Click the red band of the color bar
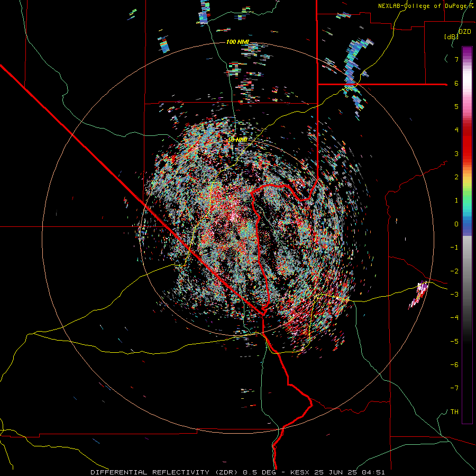Screen dimensions: 476x476 467,143
